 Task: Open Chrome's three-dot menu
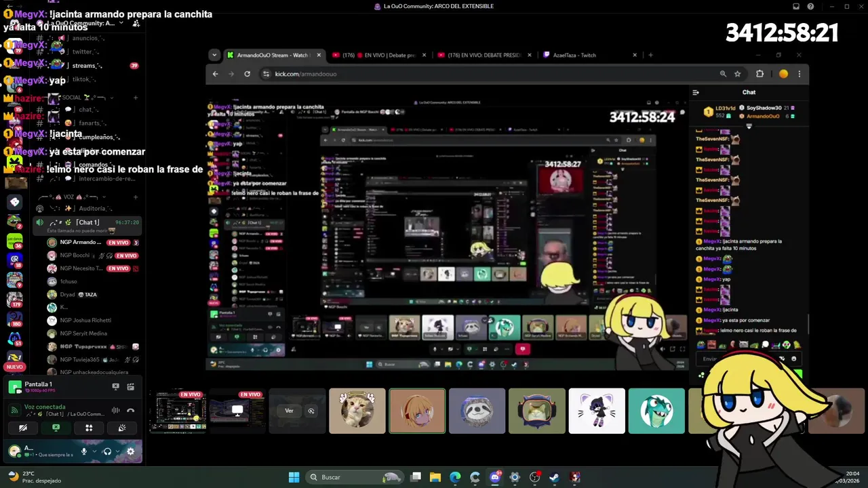click(800, 74)
